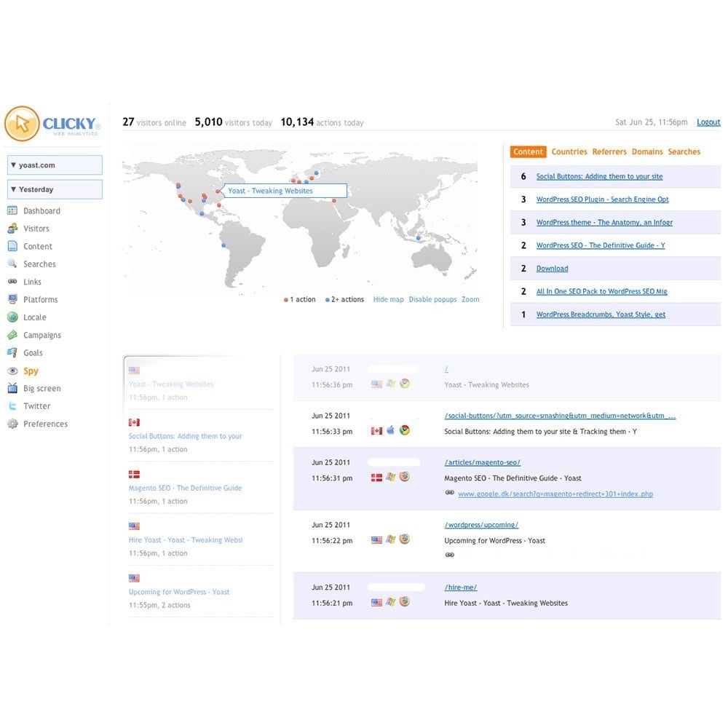Click Canada flag in Social Buttons visitor card
This screenshot has height=728, width=728.
[134, 422]
